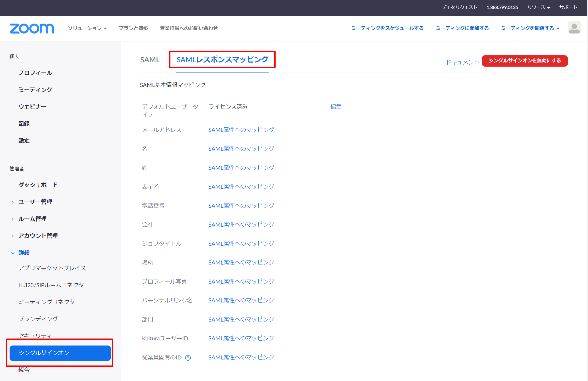Open ミーティングコネクタ in sidebar
The height and width of the screenshot is (381, 588).
(x=46, y=302)
